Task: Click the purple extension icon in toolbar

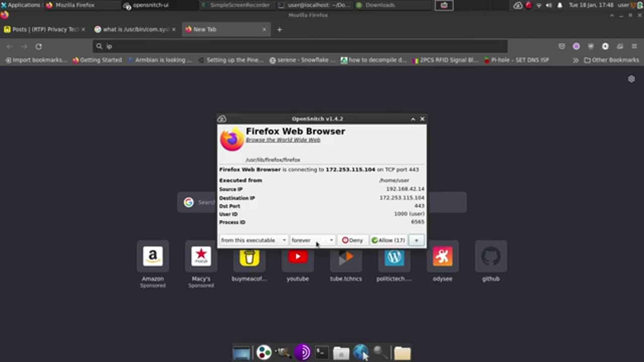Action: tap(576, 46)
